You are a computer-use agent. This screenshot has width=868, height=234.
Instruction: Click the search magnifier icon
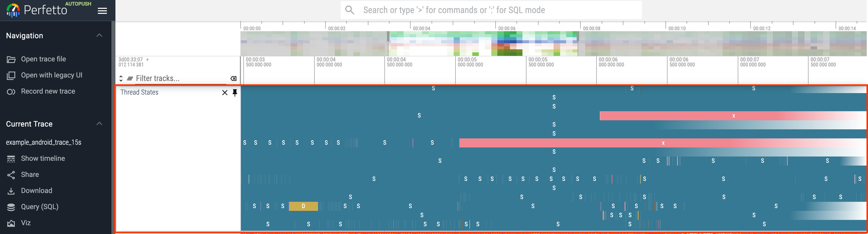(349, 10)
